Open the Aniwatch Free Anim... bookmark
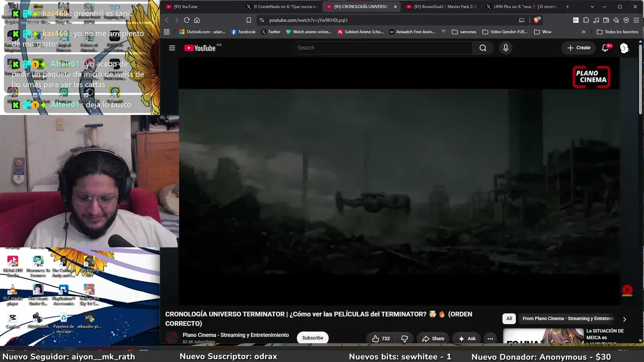Screen dimensions: 644x362 click(412, 32)
